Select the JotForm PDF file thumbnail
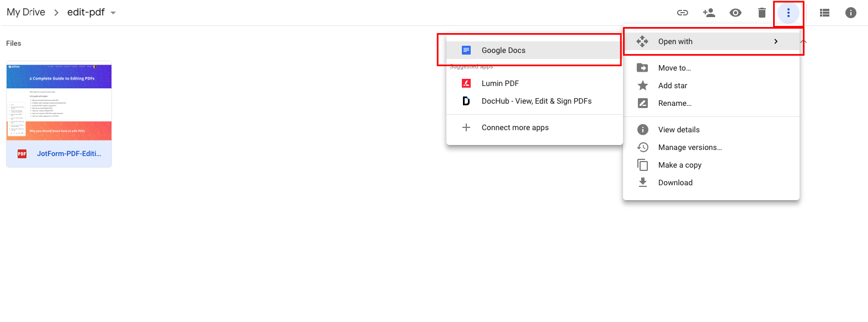 point(59,102)
